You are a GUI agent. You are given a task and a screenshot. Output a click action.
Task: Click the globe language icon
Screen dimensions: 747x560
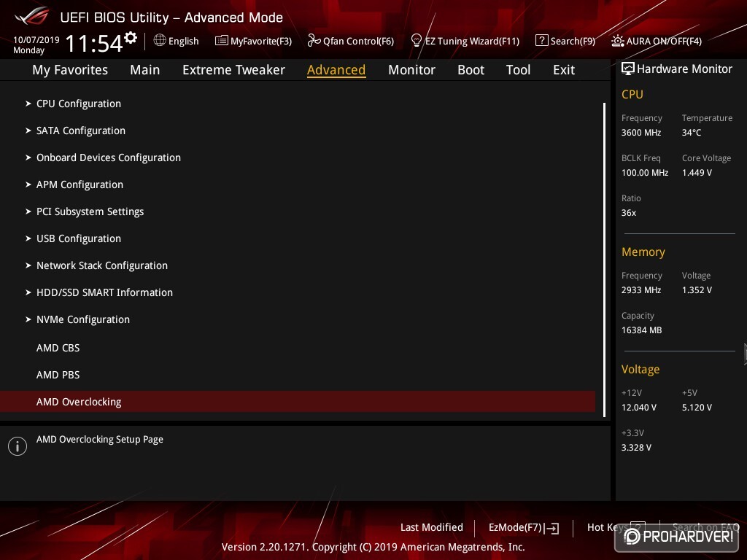click(x=160, y=41)
